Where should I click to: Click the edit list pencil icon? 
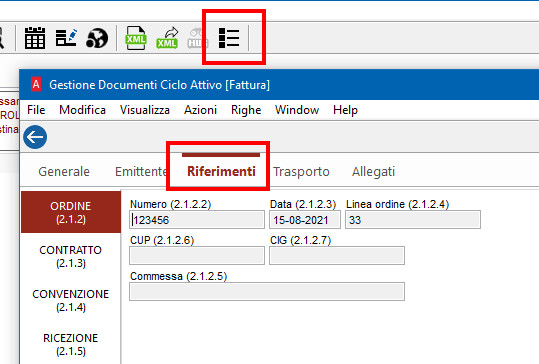point(66,38)
